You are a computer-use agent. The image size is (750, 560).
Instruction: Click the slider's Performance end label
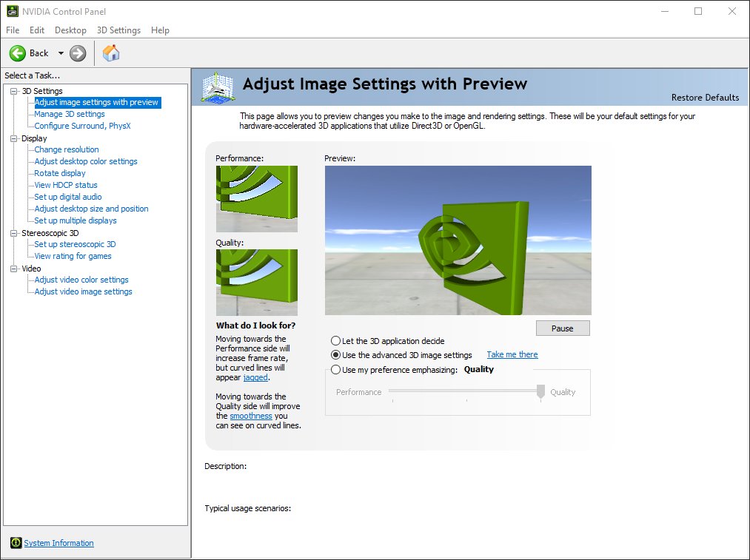359,392
